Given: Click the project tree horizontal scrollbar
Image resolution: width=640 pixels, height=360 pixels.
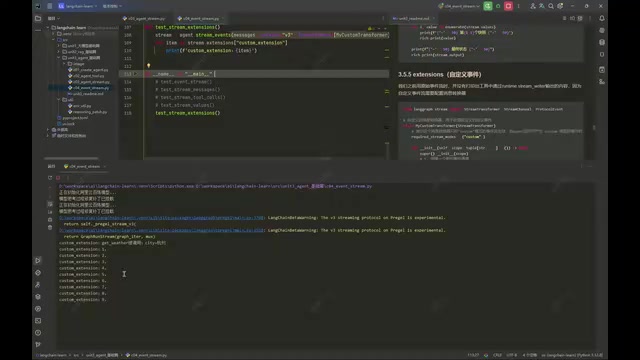Looking at the screenshot, I should (x=71, y=158).
